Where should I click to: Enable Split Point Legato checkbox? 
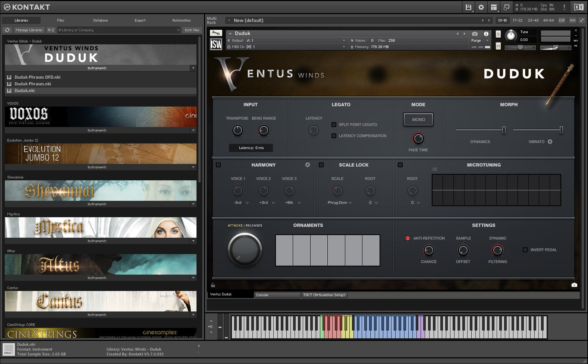[x=334, y=124]
